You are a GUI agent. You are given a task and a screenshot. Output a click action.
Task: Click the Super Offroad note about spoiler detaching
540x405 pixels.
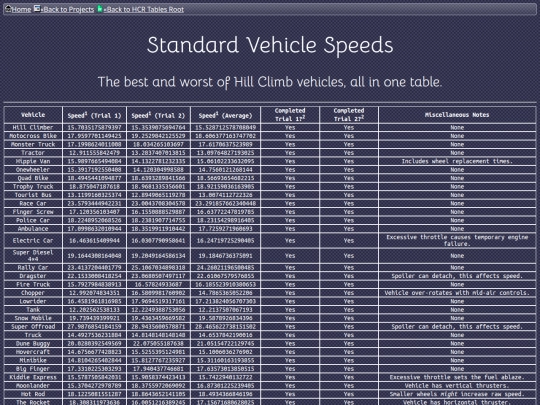tap(457, 326)
